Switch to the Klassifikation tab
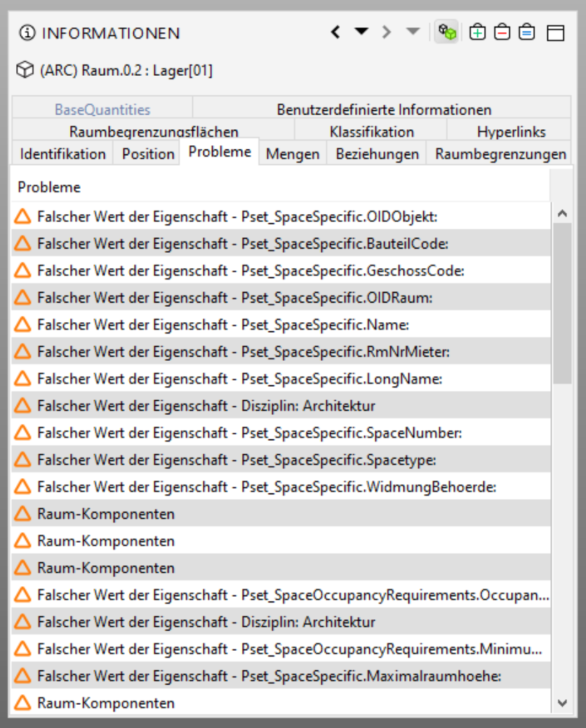Image resolution: width=586 pixels, height=728 pixels. (x=372, y=131)
